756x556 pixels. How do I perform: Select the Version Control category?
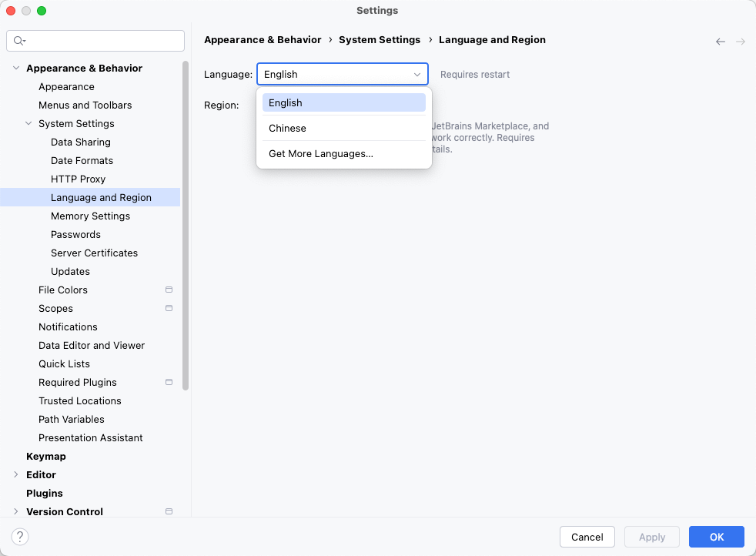point(65,511)
